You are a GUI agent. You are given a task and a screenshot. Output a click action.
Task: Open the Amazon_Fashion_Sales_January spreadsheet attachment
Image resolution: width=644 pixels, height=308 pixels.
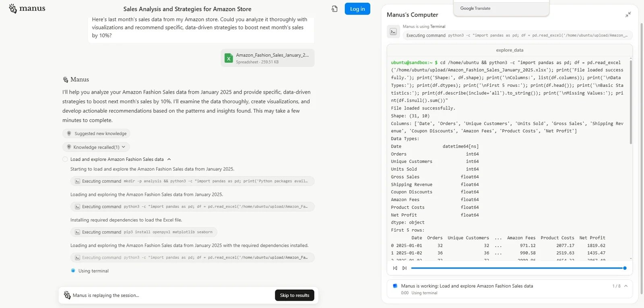(x=268, y=58)
